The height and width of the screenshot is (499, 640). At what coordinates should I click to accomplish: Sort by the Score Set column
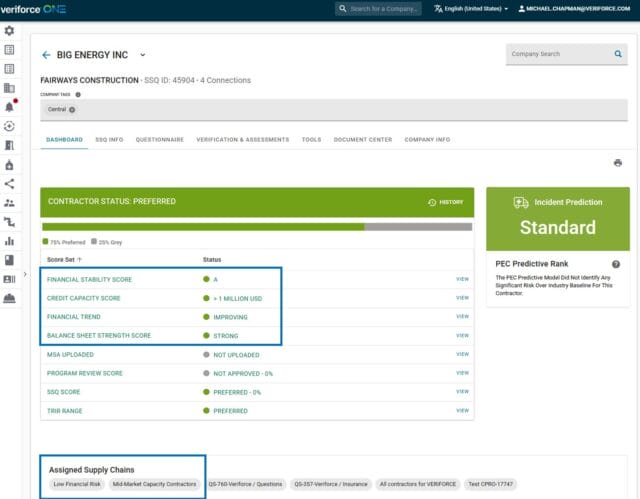[x=64, y=259]
